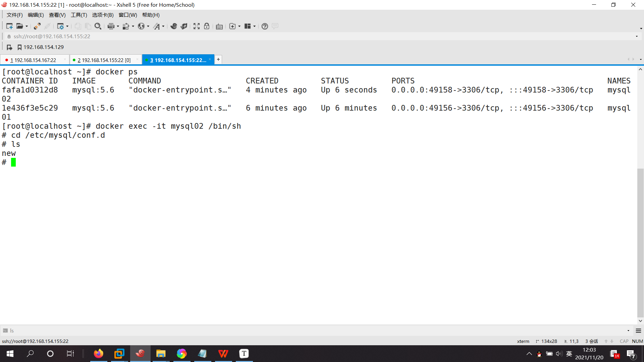
Task: Click the New Session toolbar icon
Action: pos(9,26)
